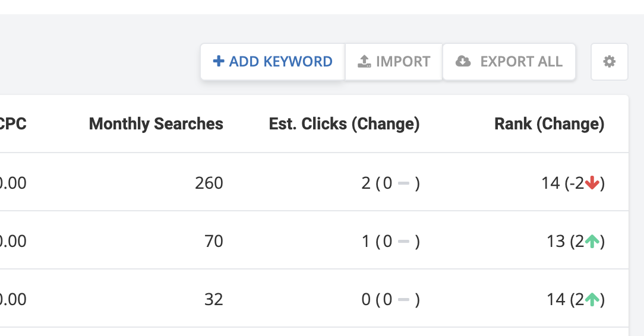Click the gray dash icon in the 70 row

click(404, 242)
